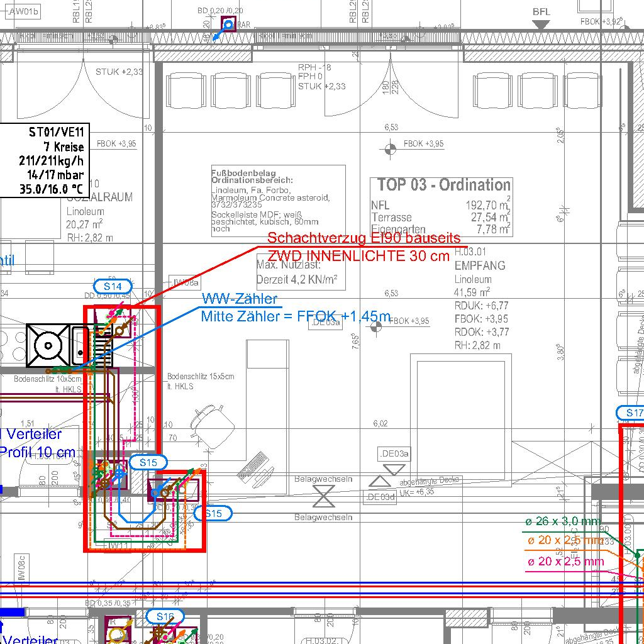
Task: Click green pipe label 'ø 26 x 3,0 mm'
Action: coord(562,521)
